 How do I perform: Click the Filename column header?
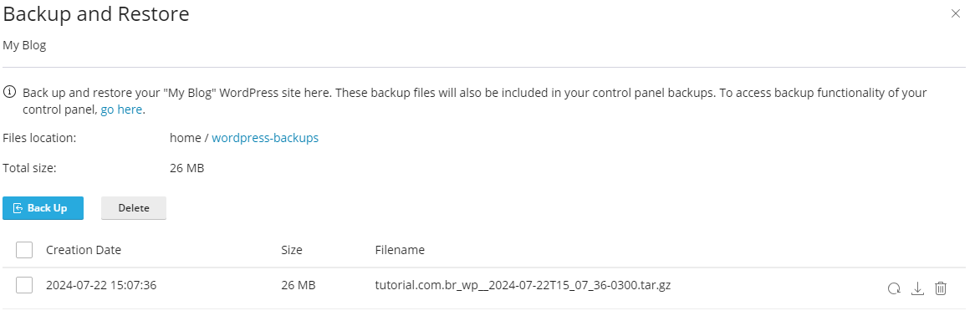tap(400, 250)
